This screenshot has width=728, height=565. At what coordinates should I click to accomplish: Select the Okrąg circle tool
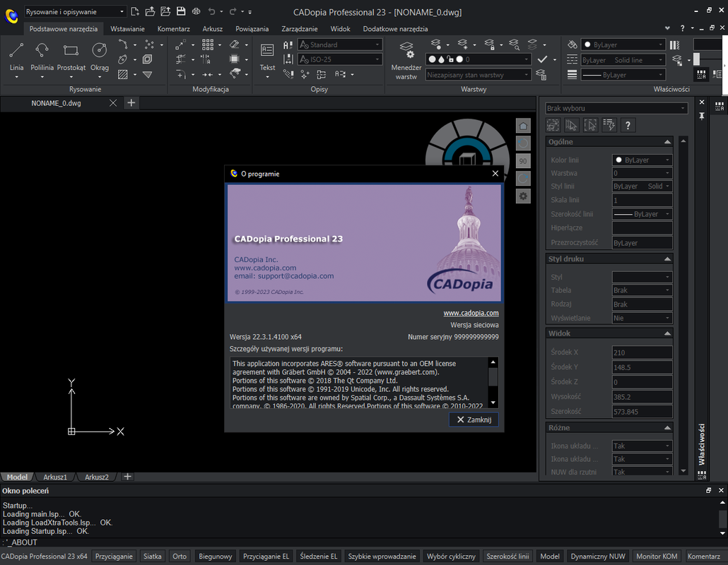pos(100,56)
